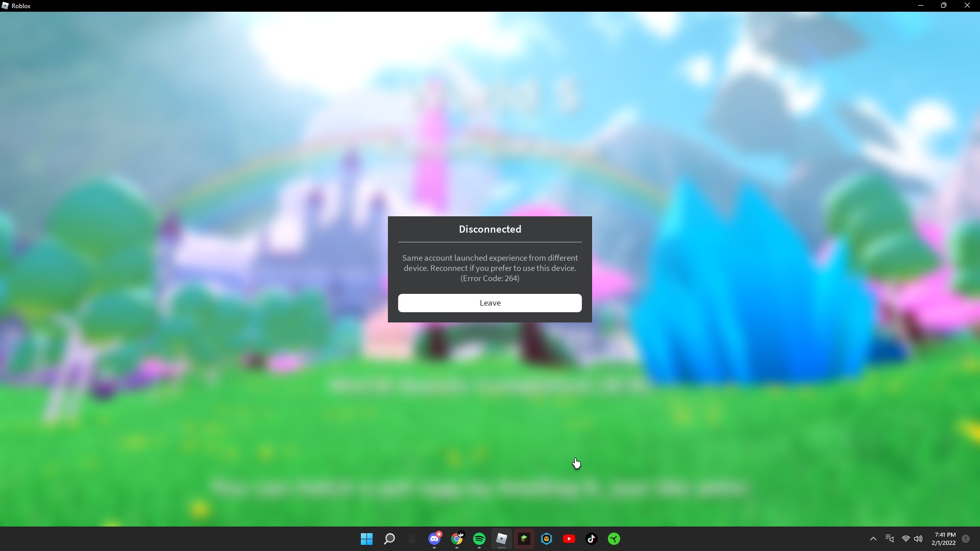
Task: Expand the system tray overflow area
Action: [873, 538]
